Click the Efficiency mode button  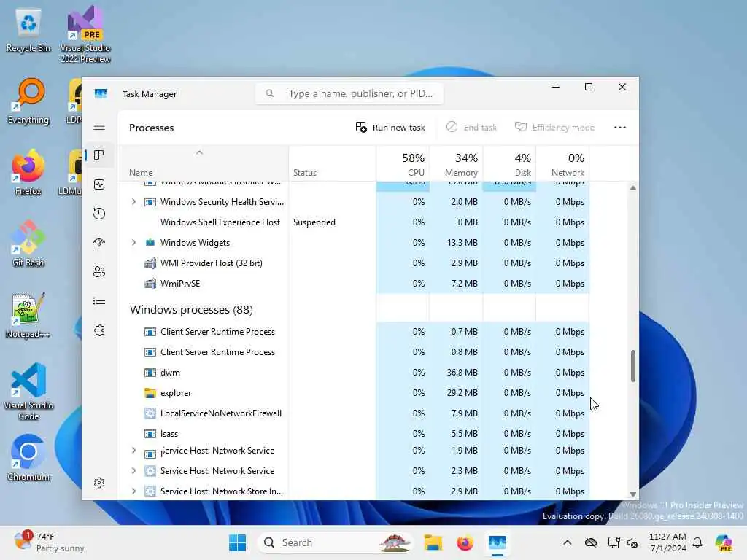coord(554,127)
